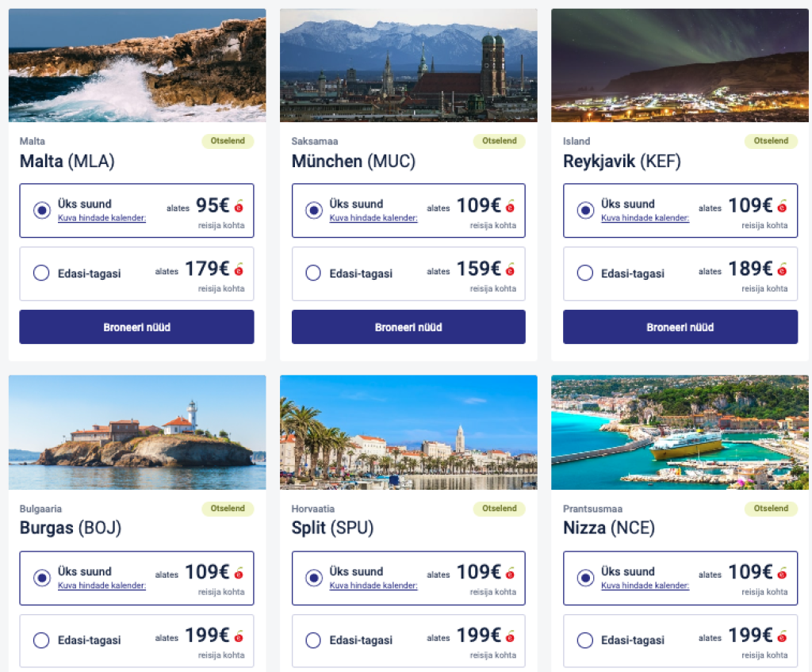Book Reykjavik with Broneeri nüüd button
Viewport: 812px width, 672px height.
[680, 327]
